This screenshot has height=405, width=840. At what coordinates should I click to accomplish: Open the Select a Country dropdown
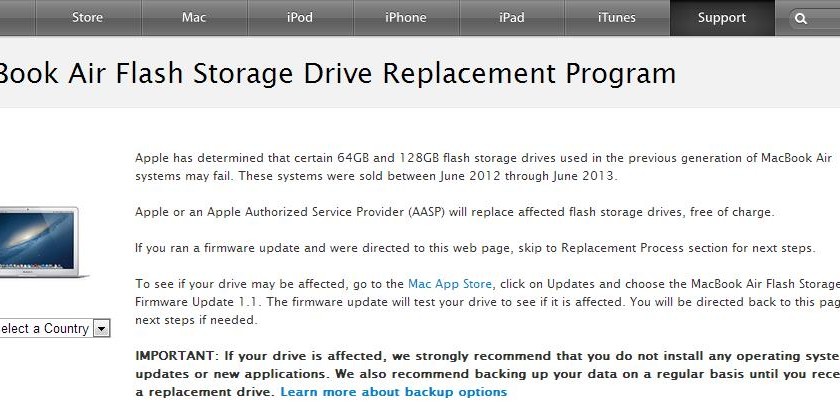54,328
